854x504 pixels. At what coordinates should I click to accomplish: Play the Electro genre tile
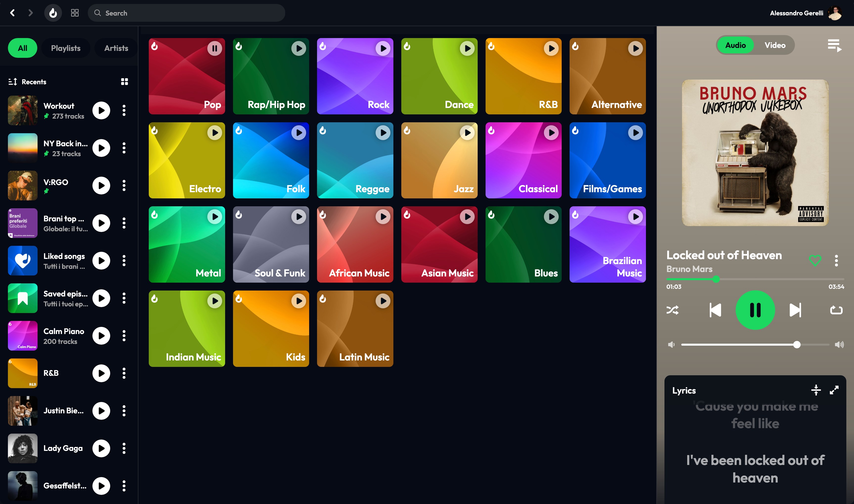(215, 132)
